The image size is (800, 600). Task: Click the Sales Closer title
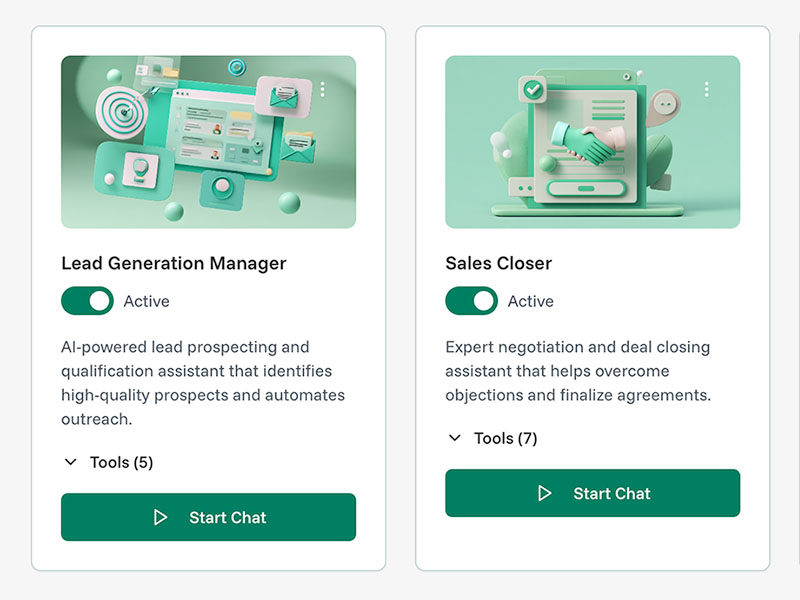(498, 264)
